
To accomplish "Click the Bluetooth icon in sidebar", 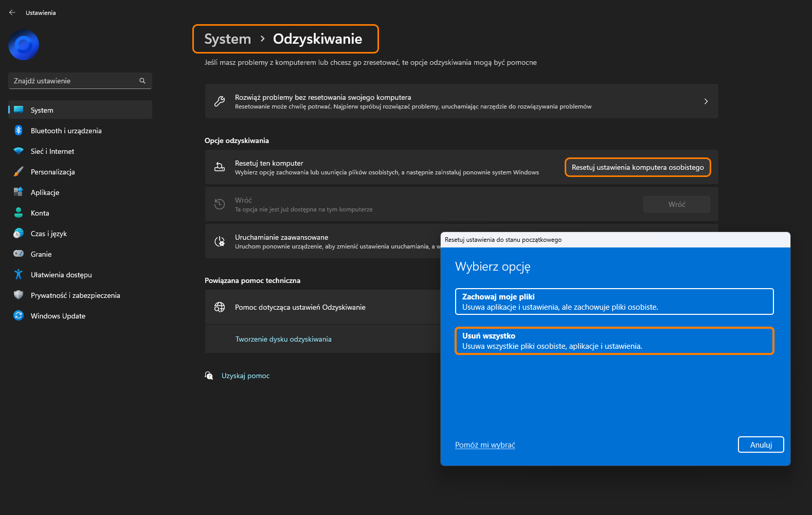I will (x=19, y=130).
